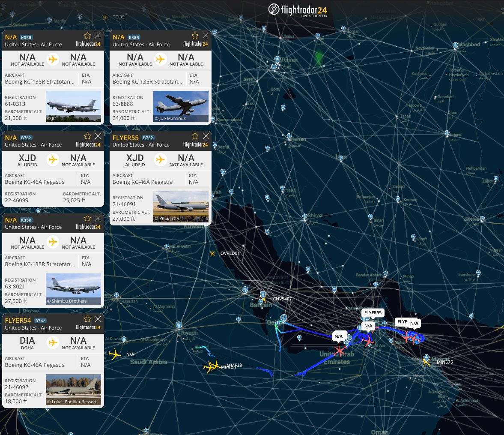
Task: Open the 61-0313 aircraft photo by JC
Action: [x=73, y=106]
